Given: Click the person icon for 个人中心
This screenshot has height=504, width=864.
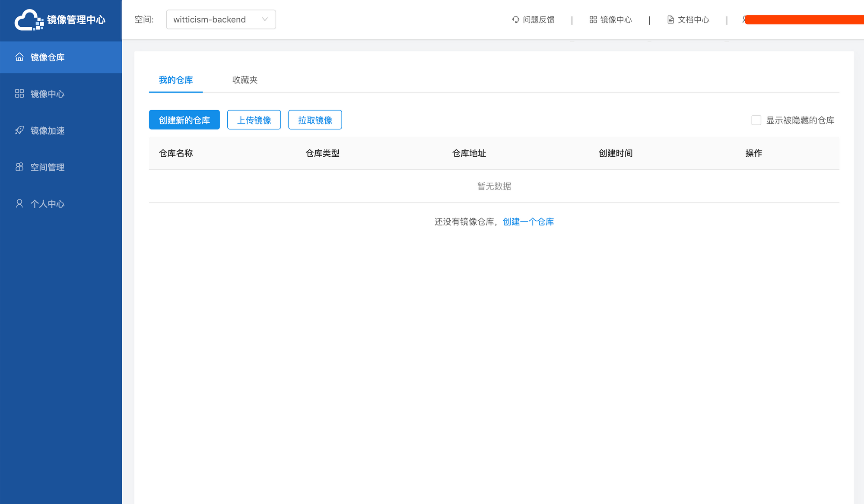Looking at the screenshot, I should pos(19,203).
